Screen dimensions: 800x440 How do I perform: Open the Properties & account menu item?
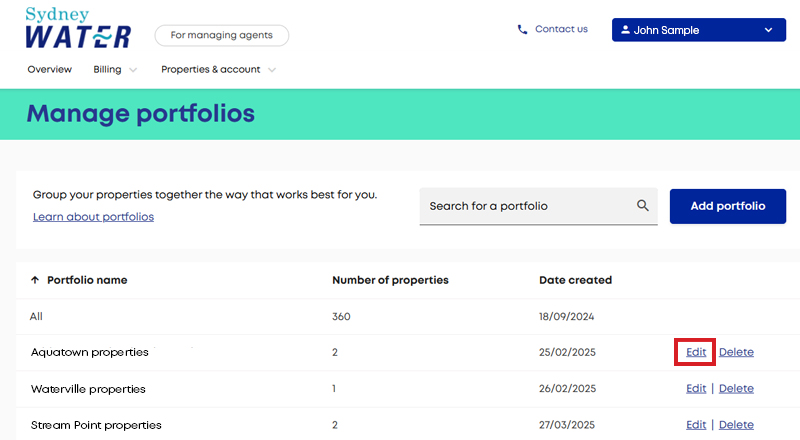point(211,69)
